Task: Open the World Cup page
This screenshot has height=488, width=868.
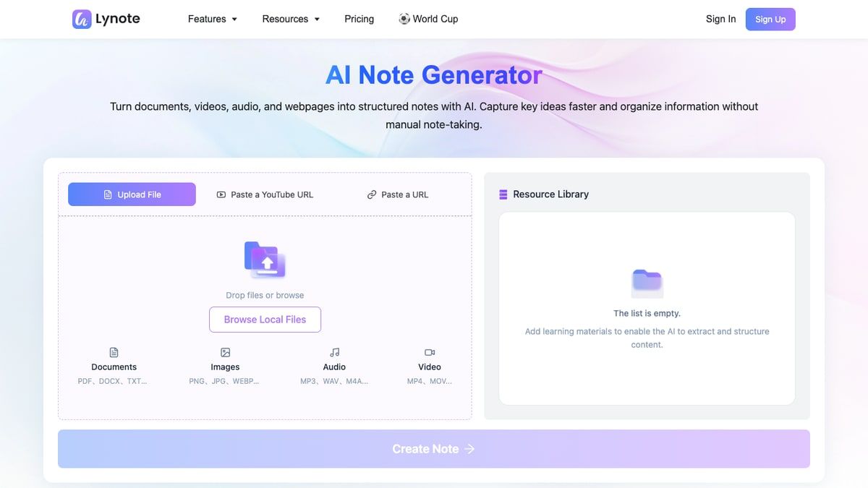Action: point(428,19)
